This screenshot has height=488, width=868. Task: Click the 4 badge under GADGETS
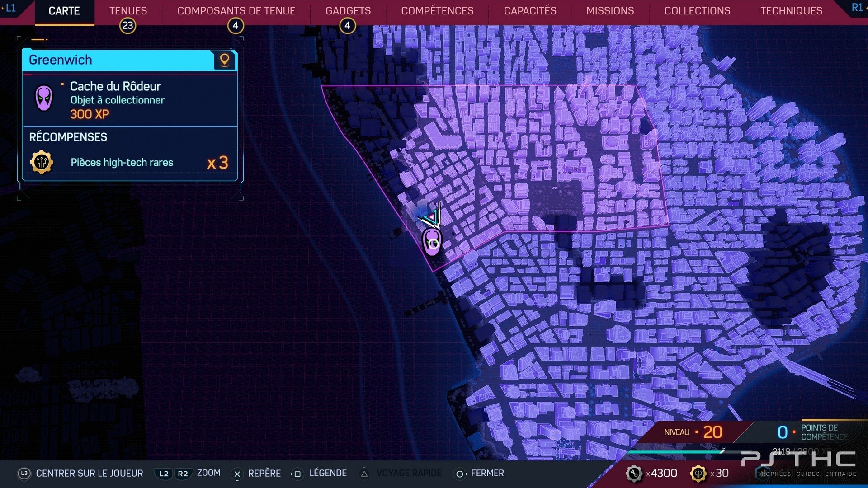pyautogui.click(x=348, y=26)
